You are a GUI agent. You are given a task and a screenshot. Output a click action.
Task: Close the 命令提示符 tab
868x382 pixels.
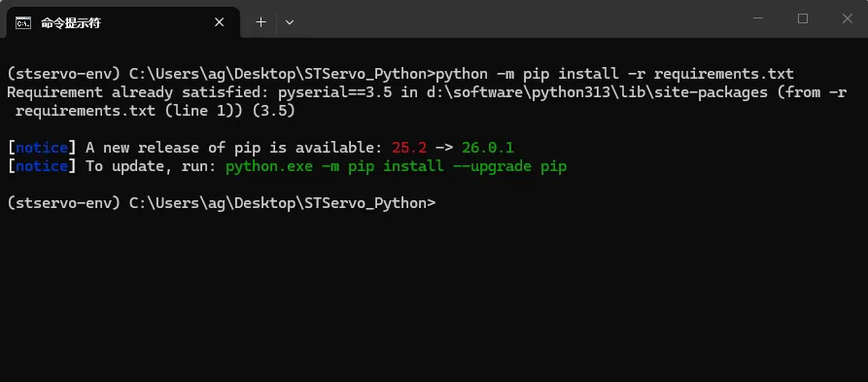coord(220,22)
